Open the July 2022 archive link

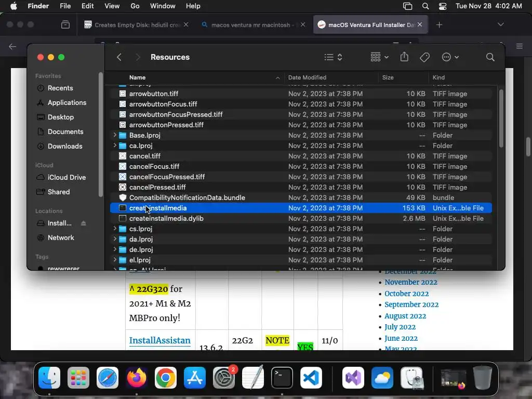click(400, 327)
